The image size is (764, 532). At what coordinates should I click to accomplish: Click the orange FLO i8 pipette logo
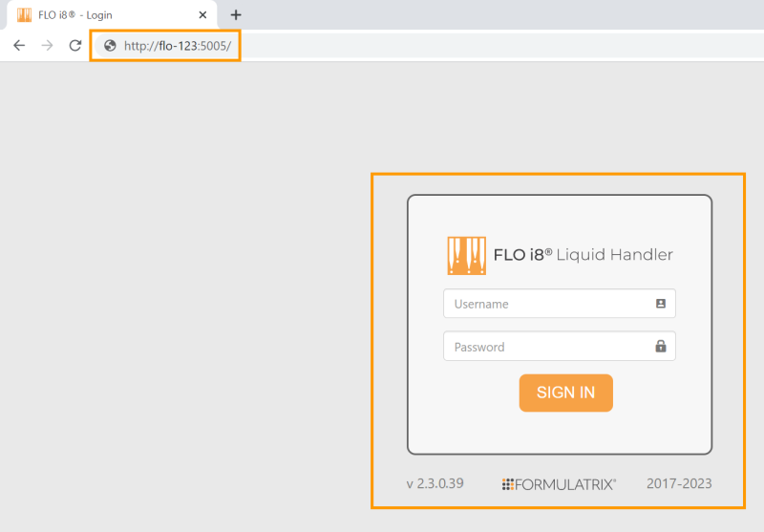click(467, 256)
